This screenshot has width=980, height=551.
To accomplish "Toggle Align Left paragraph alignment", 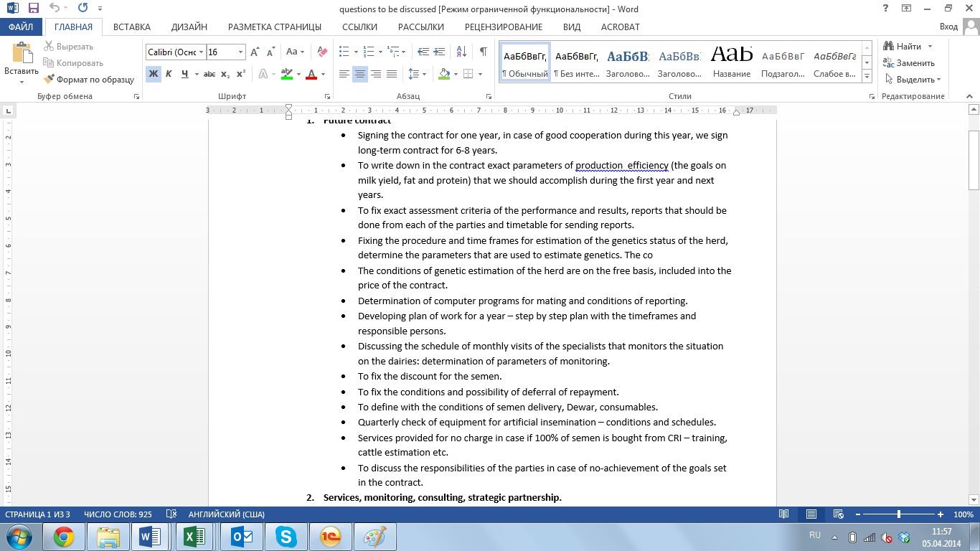I will click(x=344, y=74).
